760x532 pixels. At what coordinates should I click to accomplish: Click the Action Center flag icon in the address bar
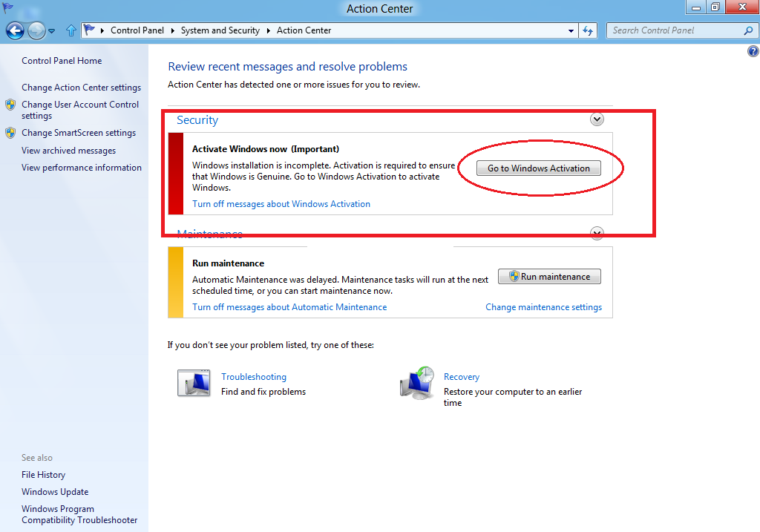(x=89, y=30)
